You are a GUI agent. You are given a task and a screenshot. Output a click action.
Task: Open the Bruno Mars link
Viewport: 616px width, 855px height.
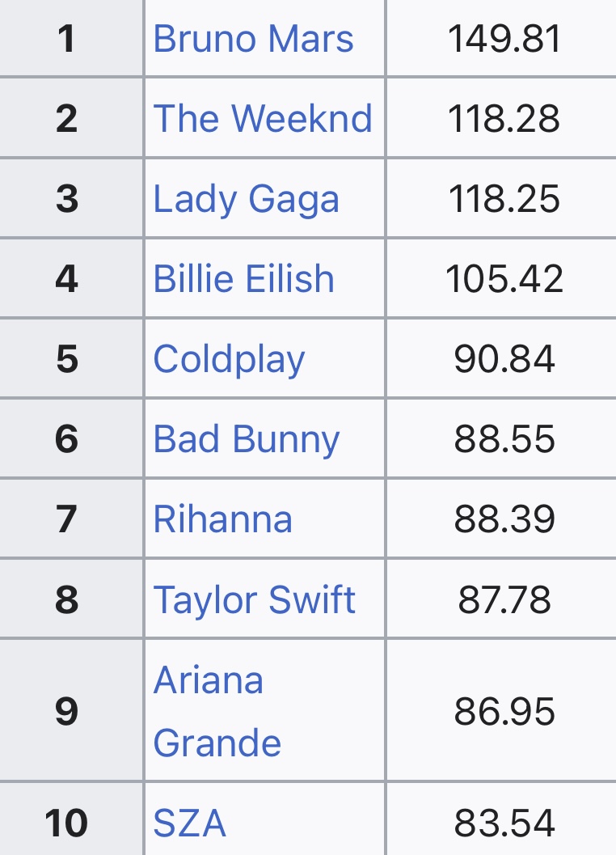[253, 39]
